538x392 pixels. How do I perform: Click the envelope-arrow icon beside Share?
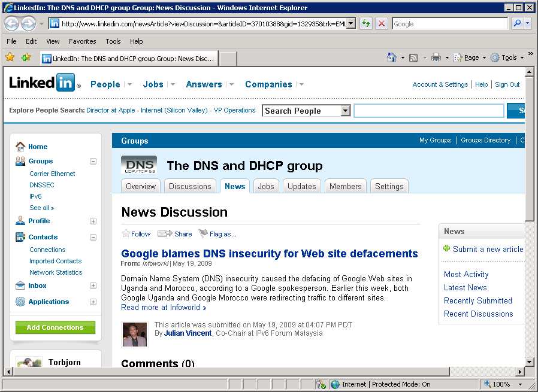pos(165,233)
